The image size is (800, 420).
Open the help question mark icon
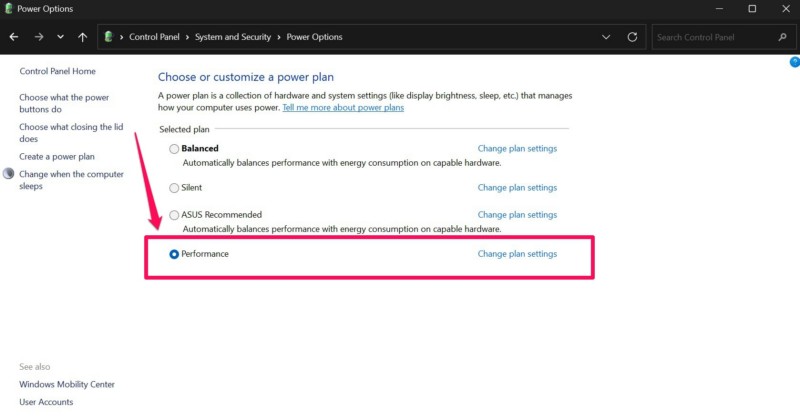tap(794, 62)
